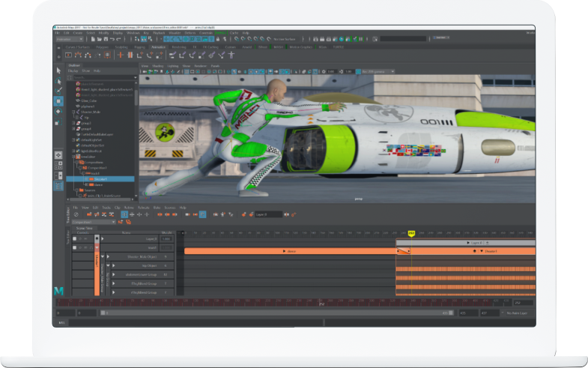Select Shooter1 in the Outliner
Screen dimensions: 588x368
tap(101, 179)
